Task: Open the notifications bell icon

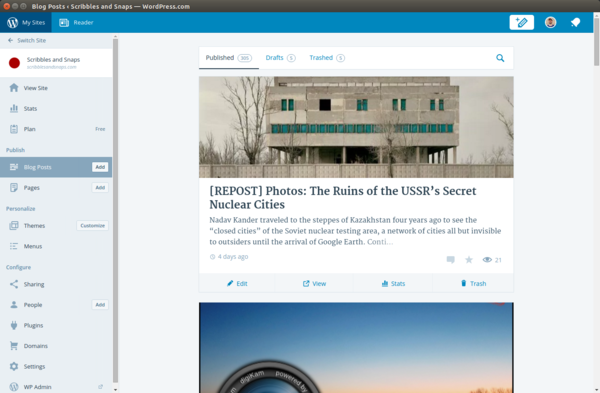Action: coord(576,23)
